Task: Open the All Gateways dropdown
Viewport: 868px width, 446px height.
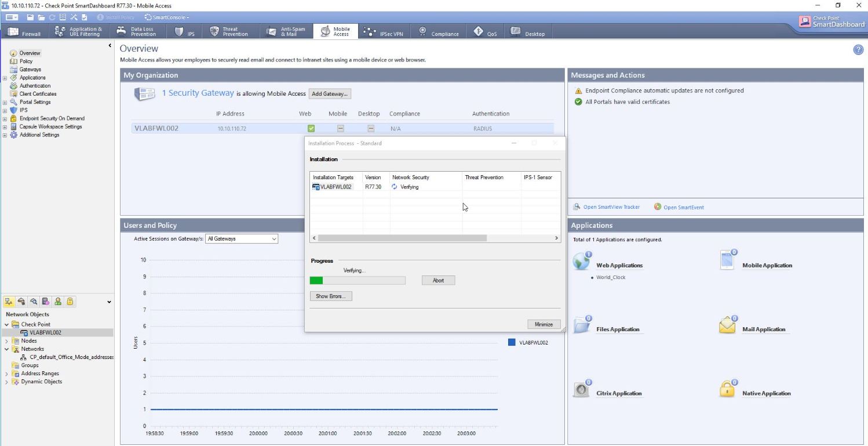Action: click(x=242, y=238)
